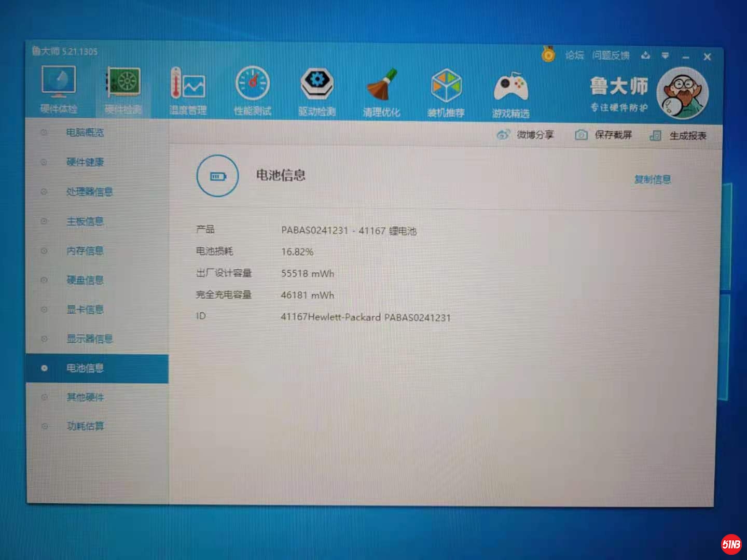Switch to 电脑概览 in sidebar
Image resolution: width=747 pixels, height=560 pixels.
(85, 133)
